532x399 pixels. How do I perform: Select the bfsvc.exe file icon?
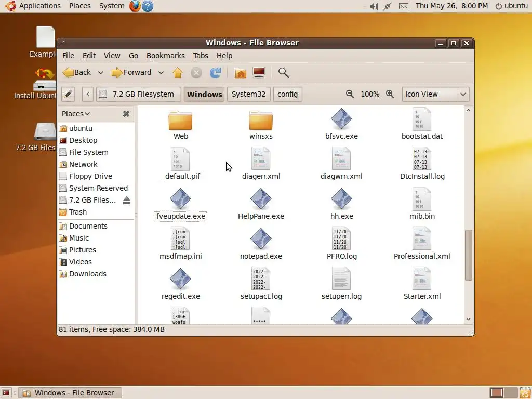[341, 119]
